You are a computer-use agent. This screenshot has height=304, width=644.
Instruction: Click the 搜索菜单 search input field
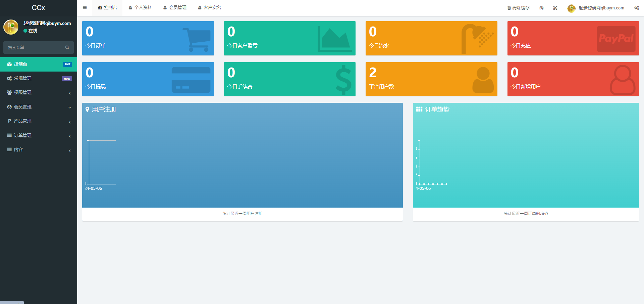click(x=34, y=48)
